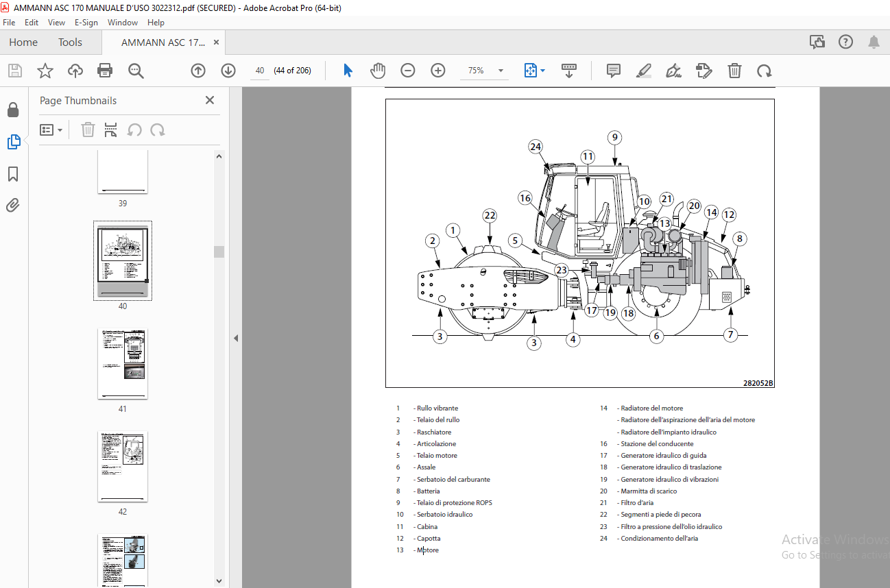Open the File menu

coord(9,23)
